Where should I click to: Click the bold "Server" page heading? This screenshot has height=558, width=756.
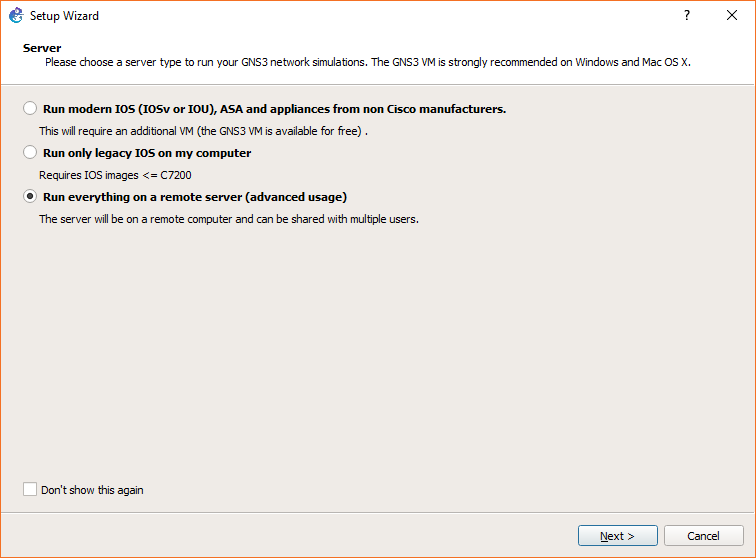tap(42, 48)
